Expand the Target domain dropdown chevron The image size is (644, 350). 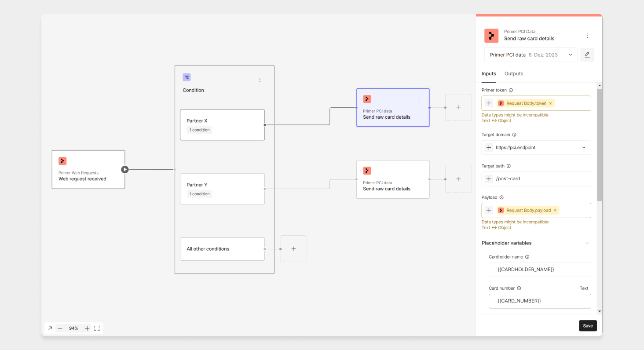coord(584,148)
